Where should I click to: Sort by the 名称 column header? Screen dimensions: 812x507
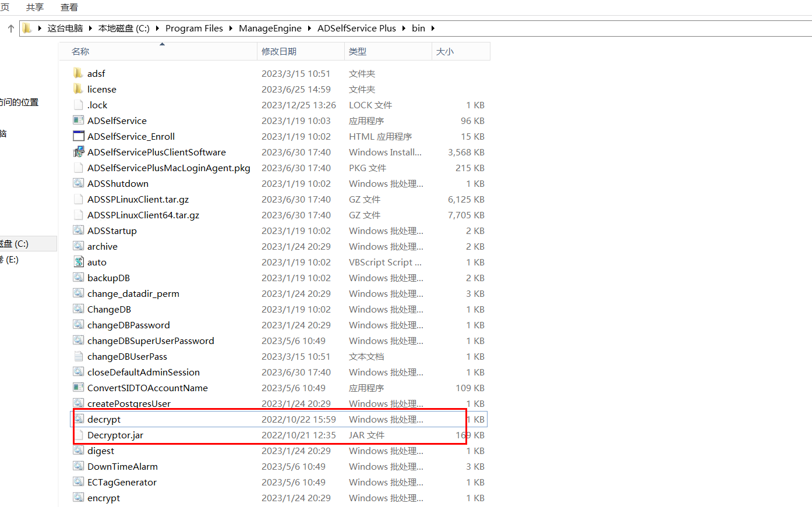[158, 51]
